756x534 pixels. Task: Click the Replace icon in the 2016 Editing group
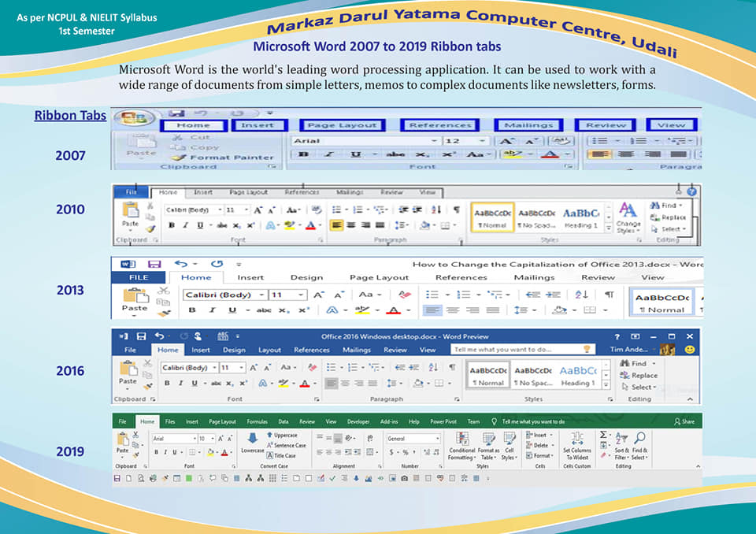pos(624,375)
